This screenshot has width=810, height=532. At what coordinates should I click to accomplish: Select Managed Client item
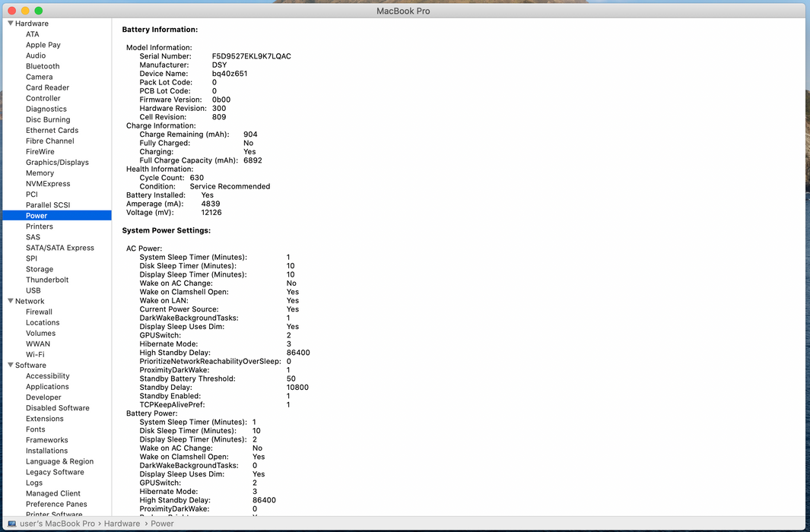(x=53, y=493)
